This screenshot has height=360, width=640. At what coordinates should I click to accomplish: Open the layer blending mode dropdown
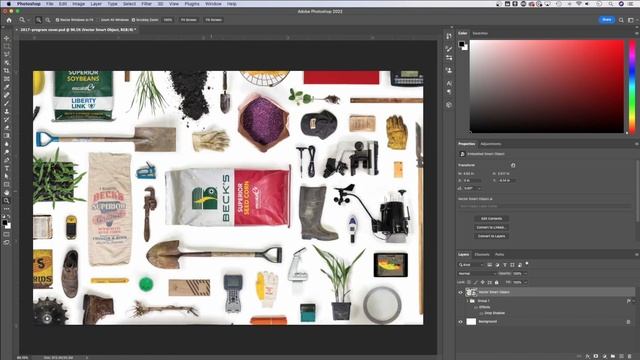(x=477, y=273)
